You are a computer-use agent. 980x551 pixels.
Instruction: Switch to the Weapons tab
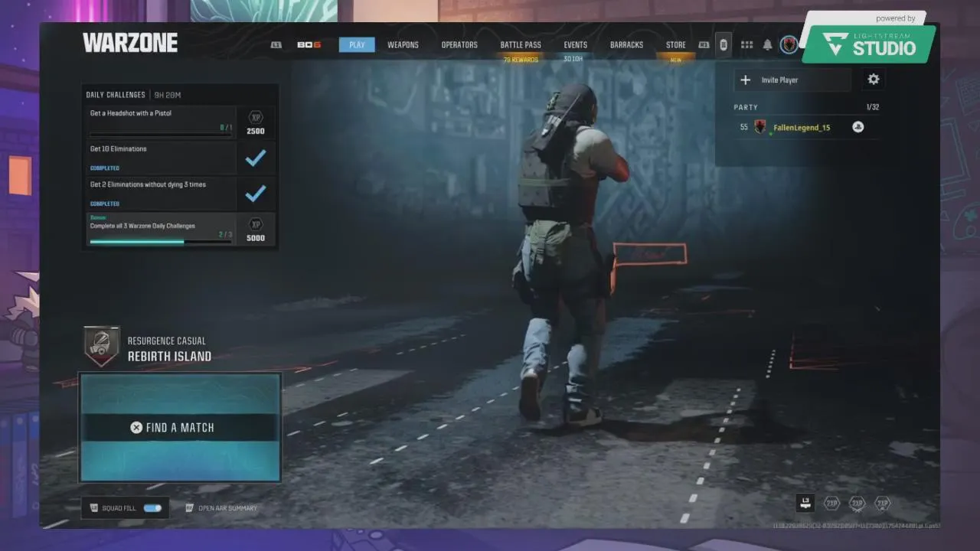point(403,45)
